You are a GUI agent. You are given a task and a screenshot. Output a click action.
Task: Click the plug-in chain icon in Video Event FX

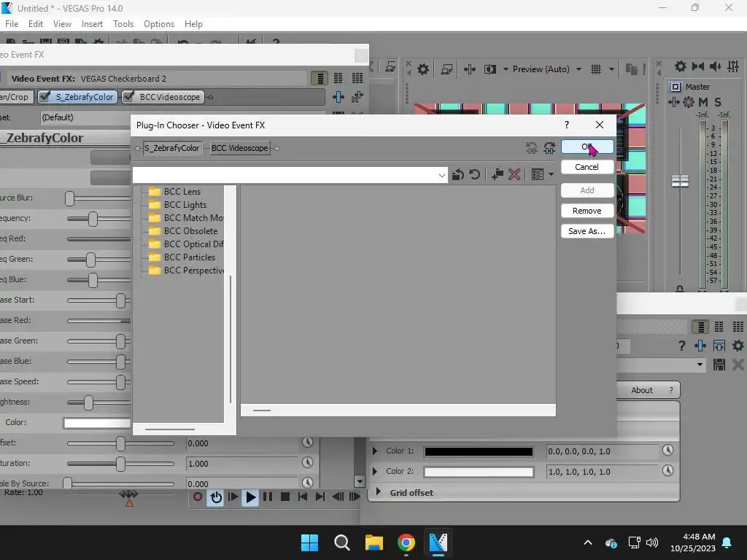pyautogui.click(x=338, y=97)
